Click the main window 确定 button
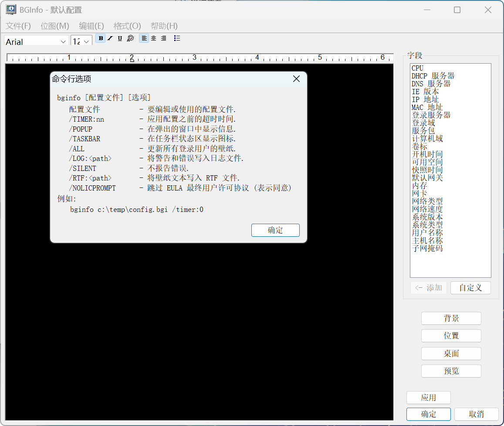504x426 pixels. (x=429, y=414)
